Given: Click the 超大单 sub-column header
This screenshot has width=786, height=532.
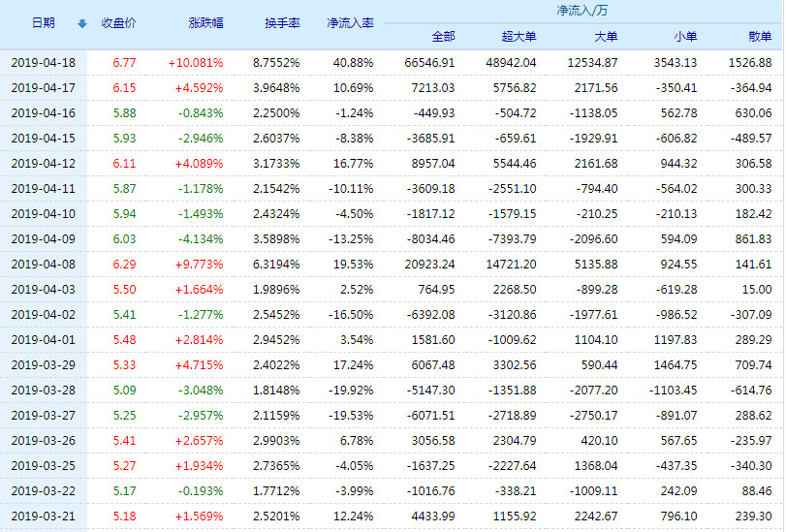Looking at the screenshot, I should (x=519, y=36).
